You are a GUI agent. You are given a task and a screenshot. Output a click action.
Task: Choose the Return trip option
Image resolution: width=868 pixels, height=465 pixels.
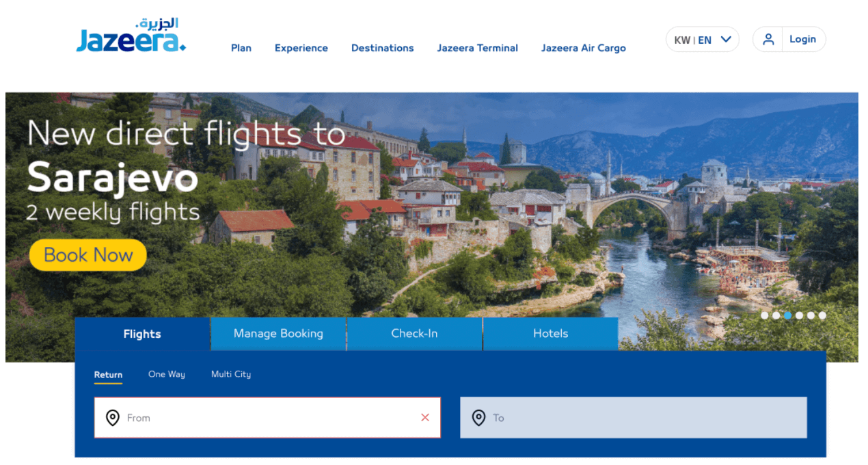(x=108, y=375)
